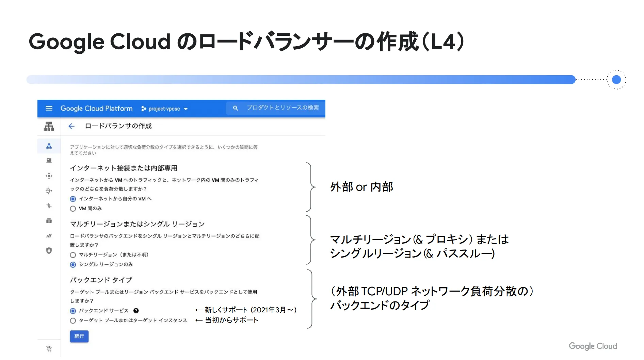Click the project hexagon dots icon

[144, 109]
